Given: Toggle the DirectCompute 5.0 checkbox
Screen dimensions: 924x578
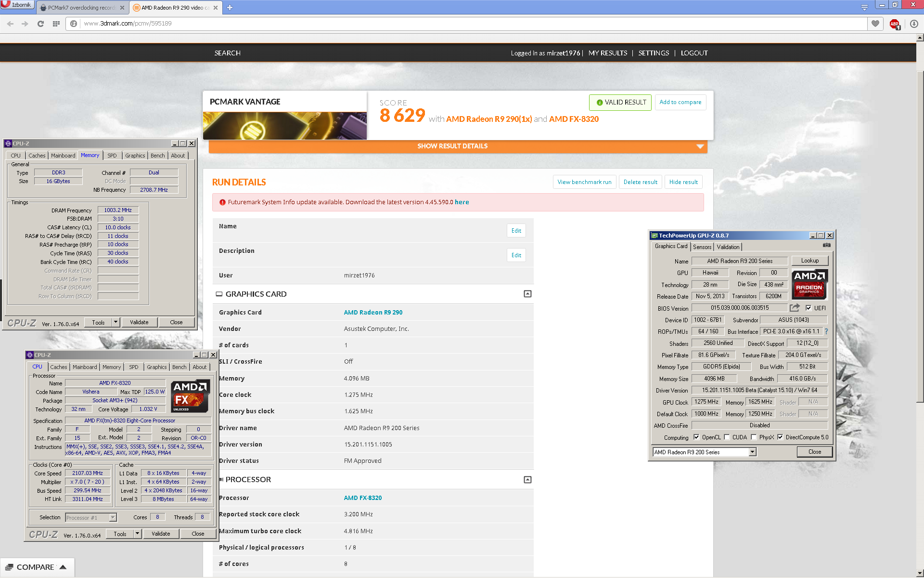Looking at the screenshot, I should click(x=780, y=437).
